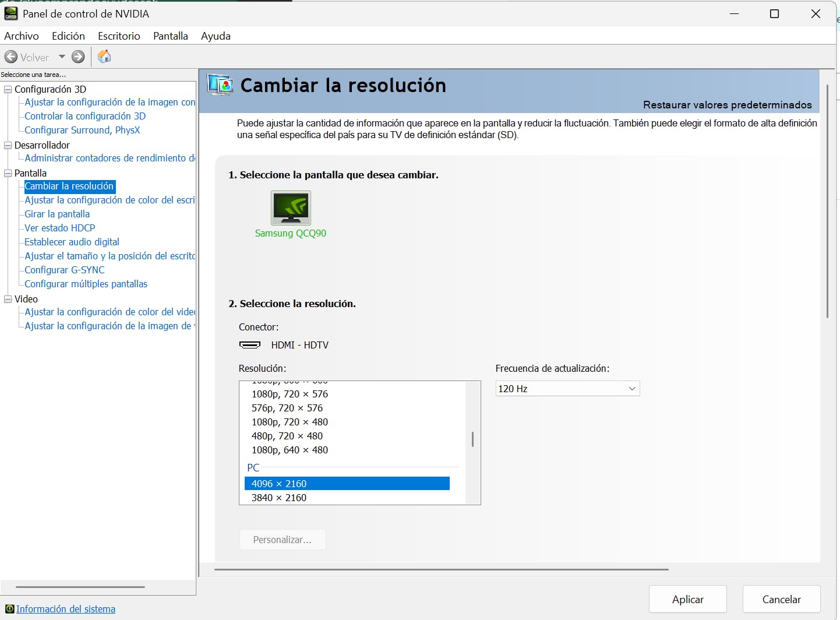Click the forward navigation arrow icon
Viewport: 840px width, 620px height.
pyautogui.click(x=78, y=57)
